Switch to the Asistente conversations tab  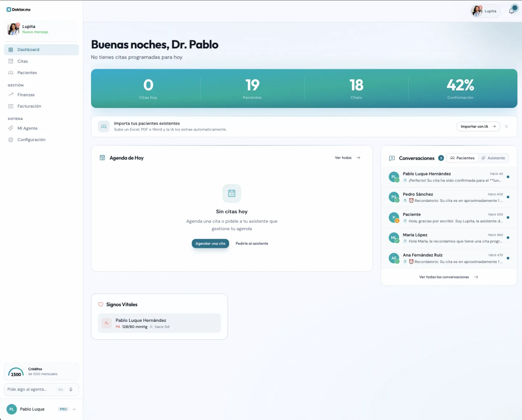coord(493,158)
